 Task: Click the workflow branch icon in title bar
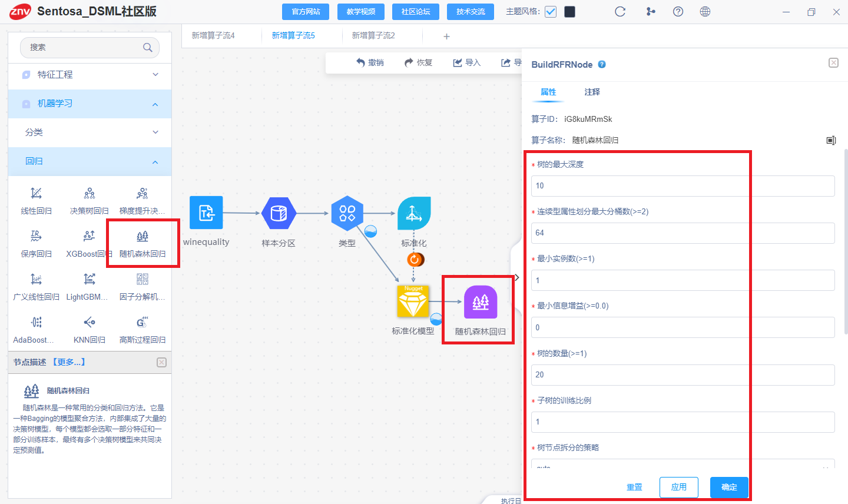651,12
